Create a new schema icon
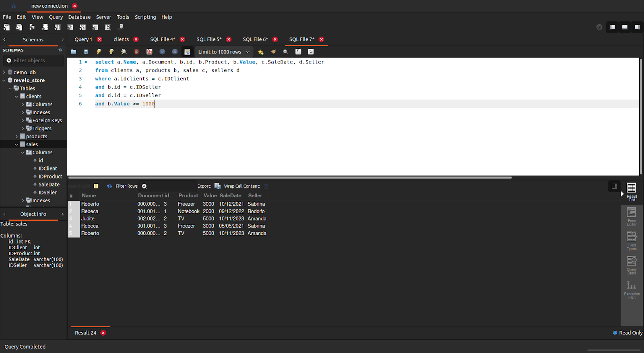Viewport: 644px width, 353px height. click(x=45, y=27)
